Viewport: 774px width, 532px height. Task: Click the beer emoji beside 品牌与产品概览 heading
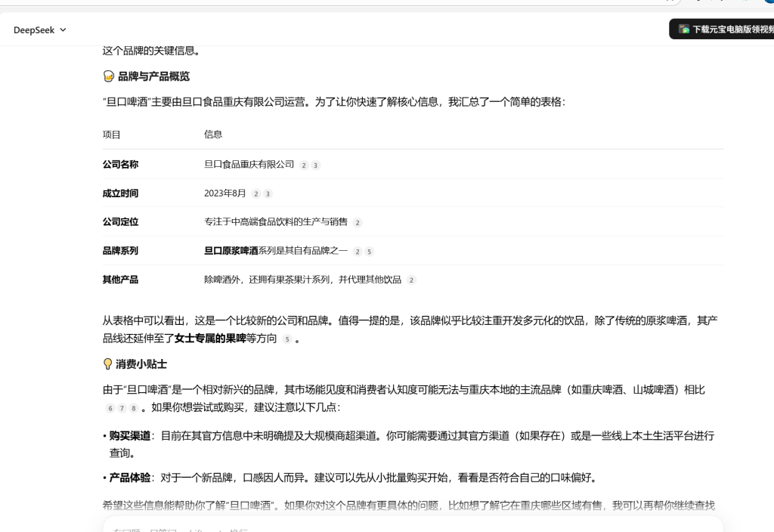(107, 76)
